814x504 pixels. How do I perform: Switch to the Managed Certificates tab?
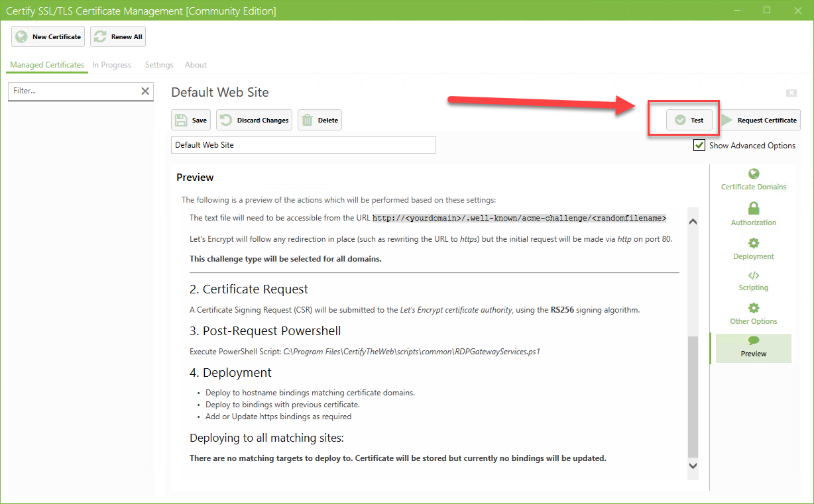pyautogui.click(x=47, y=65)
